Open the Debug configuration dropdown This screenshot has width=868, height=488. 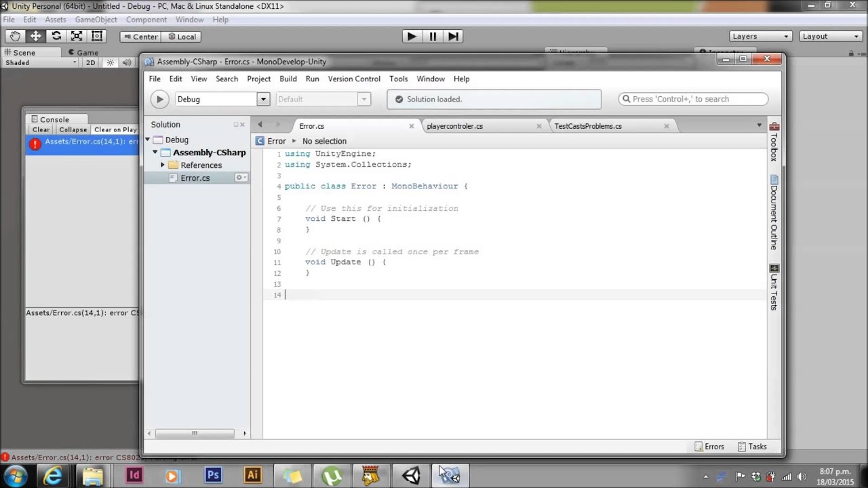point(222,99)
